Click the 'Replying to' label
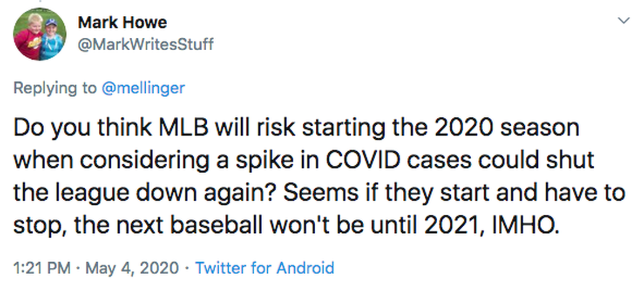 point(55,88)
